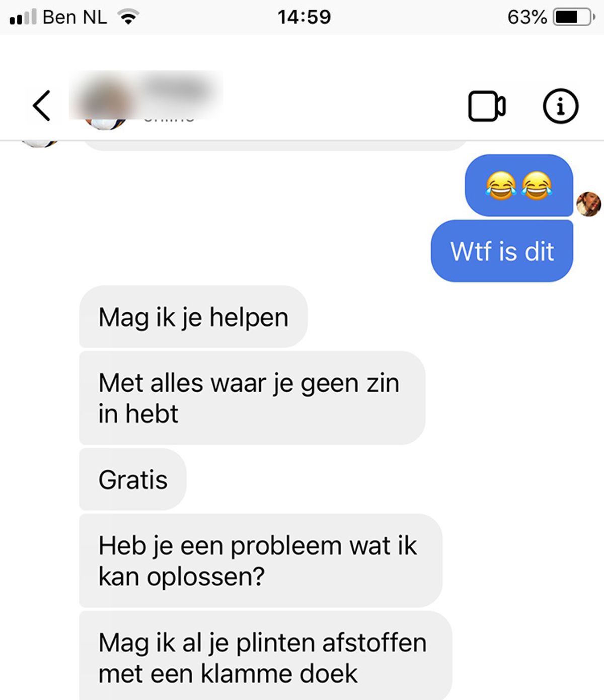Tap the sender avatar beside emoji message
The width and height of the screenshot is (604, 700).
coord(588,204)
